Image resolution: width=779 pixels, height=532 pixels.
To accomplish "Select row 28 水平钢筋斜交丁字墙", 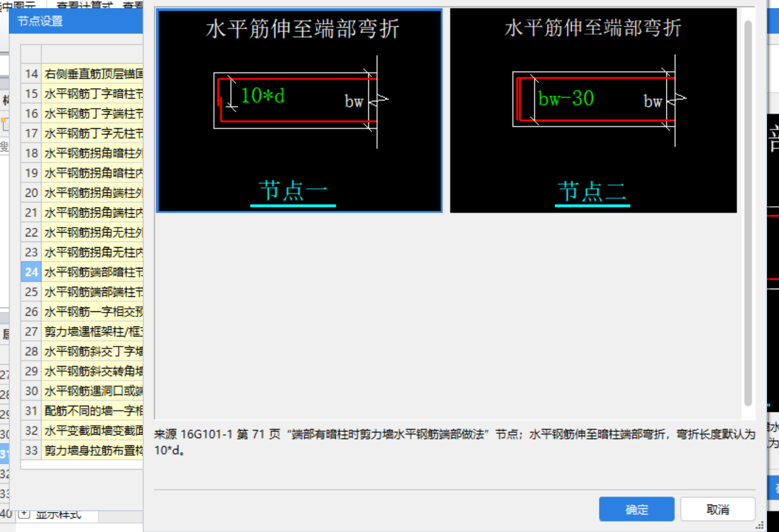I will [93, 351].
